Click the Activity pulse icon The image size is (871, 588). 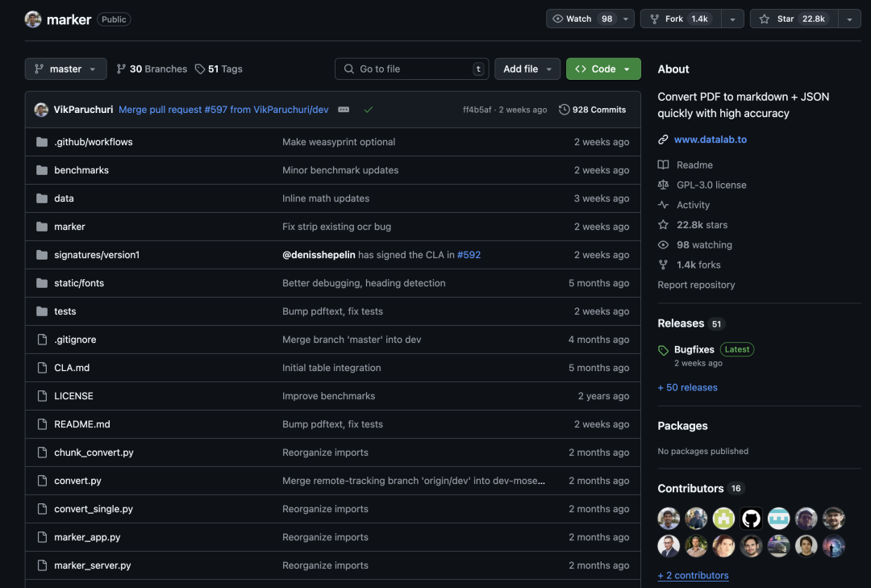click(663, 205)
